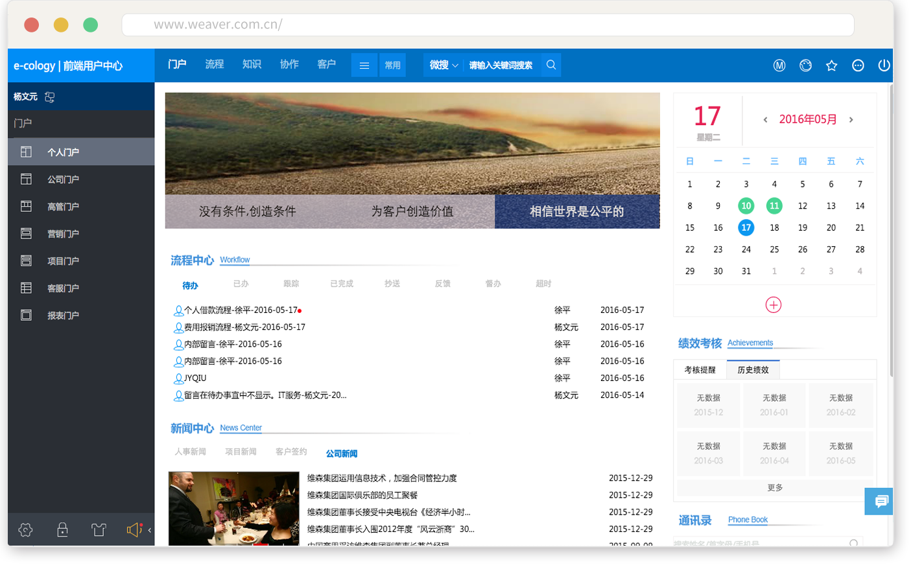The width and height of the screenshot is (924, 567).
Task: Switch account icon beside 杨文元
Action: [50, 97]
